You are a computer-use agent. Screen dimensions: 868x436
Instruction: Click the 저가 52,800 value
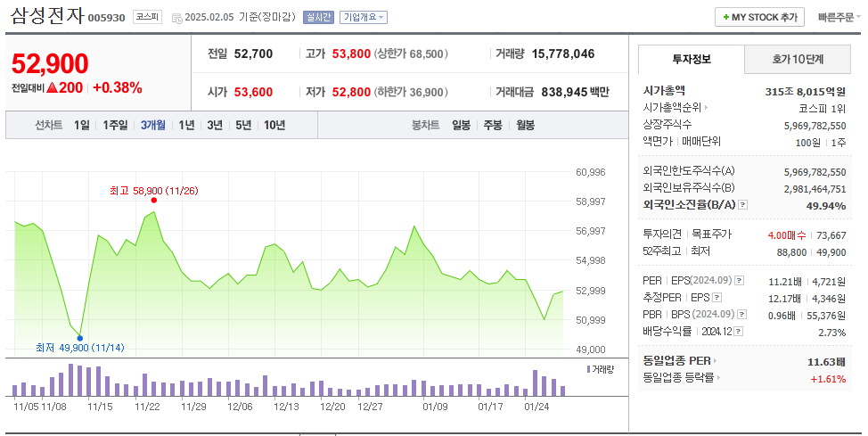click(x=351, y=92)
